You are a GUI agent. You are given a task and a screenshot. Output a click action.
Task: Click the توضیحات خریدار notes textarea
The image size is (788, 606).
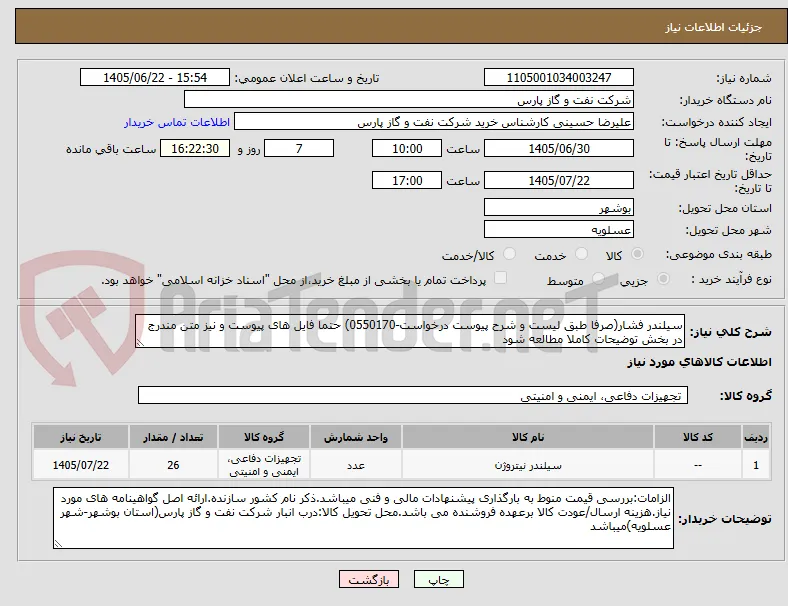coord(363,518)
